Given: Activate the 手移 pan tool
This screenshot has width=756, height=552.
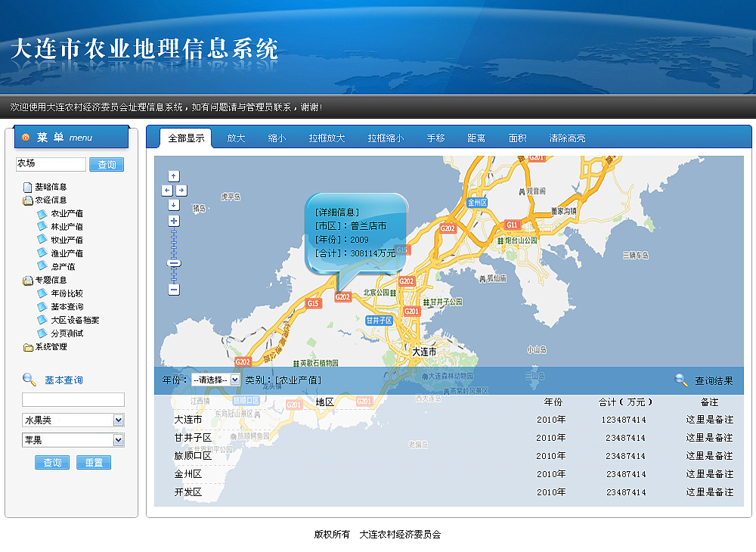Looking at the screenshot, I should pos(436,138).
